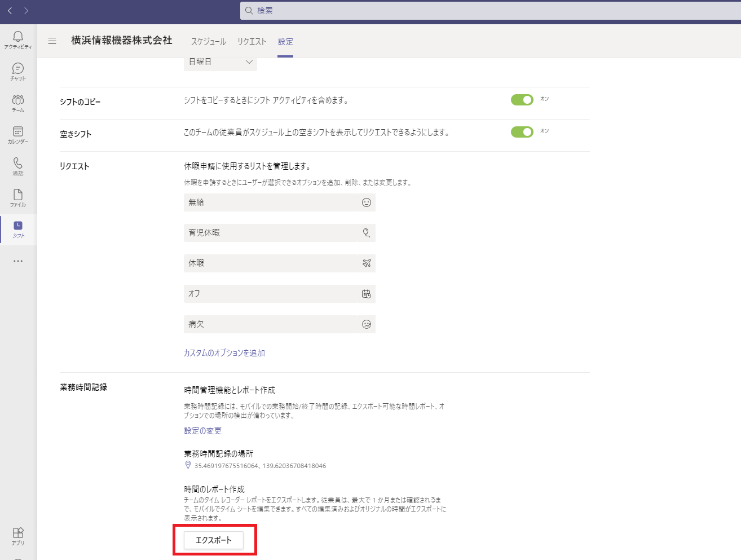Click the search magnifier icon

tap(249, 11)
